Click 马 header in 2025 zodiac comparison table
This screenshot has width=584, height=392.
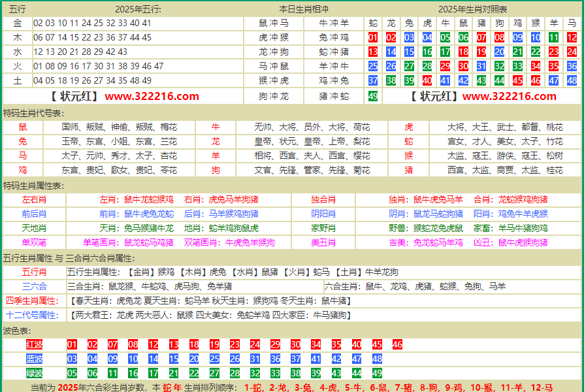pos(572,24)
